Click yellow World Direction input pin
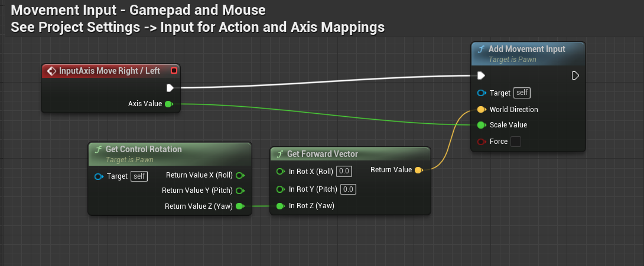The width and height of the screenshot is (644, 266). point(482,110)
